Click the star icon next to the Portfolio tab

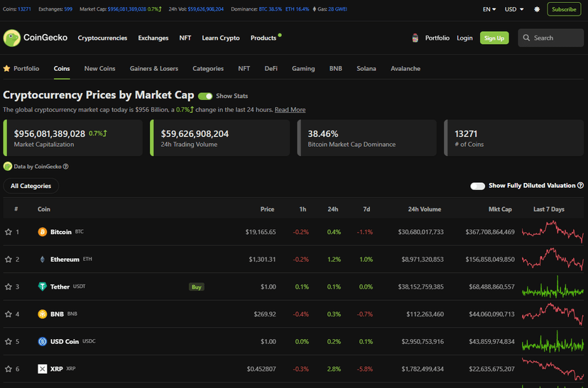[6, 69]
